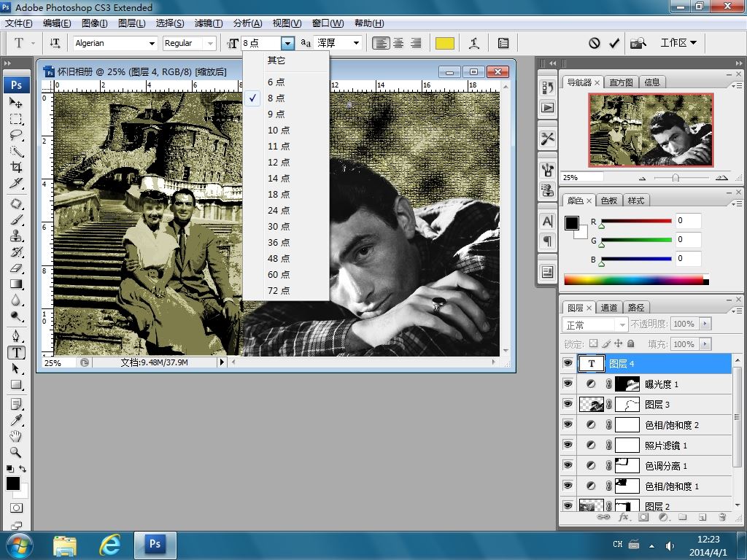The width and height of the screenshot is (747, 560).
Task: Select the Clone Stamp tool
Action: [16, 236]
